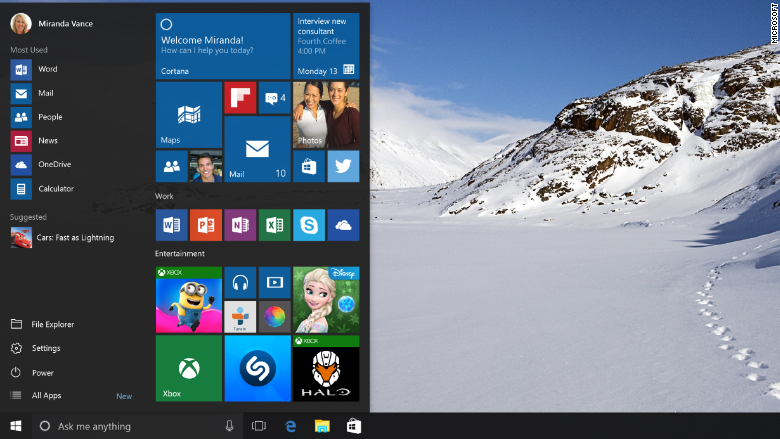Click the Ask me anything search box
This screenshot has height=439, width=780.
pos(137,426)
